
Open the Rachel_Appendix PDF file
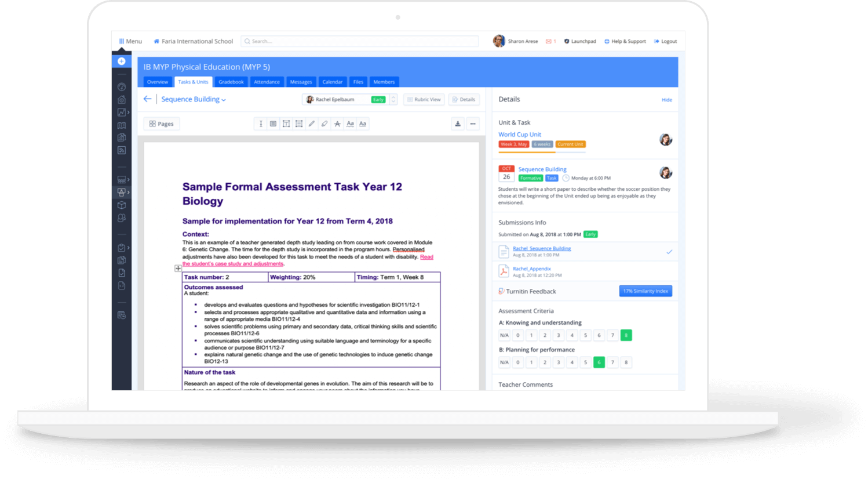(x=531, y=268)
